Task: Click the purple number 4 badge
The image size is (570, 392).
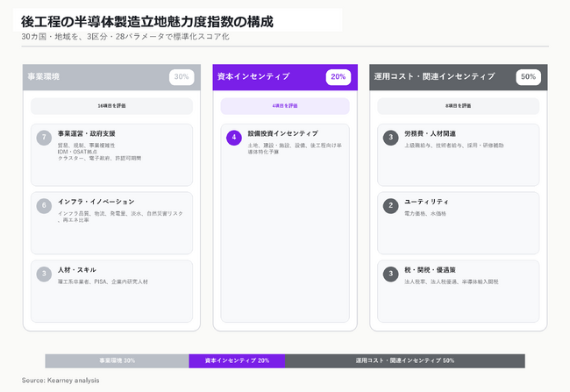Action: coord(234,138)
